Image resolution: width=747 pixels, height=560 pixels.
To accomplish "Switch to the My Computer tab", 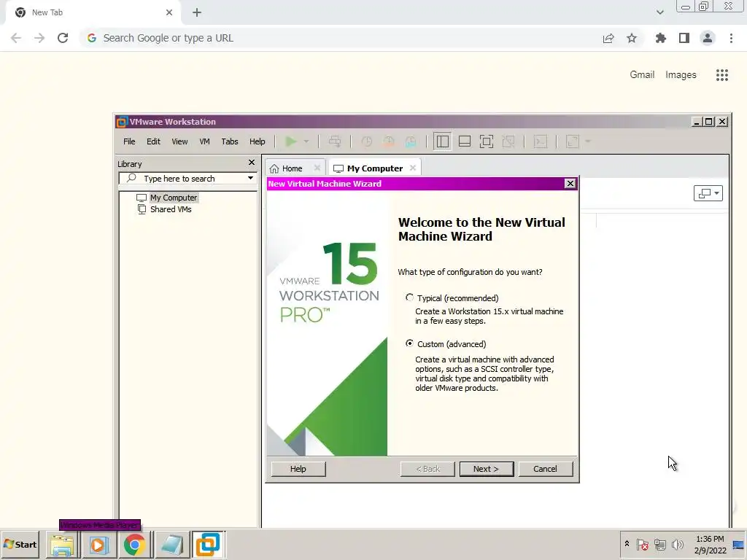I will [x=374, y=168].
